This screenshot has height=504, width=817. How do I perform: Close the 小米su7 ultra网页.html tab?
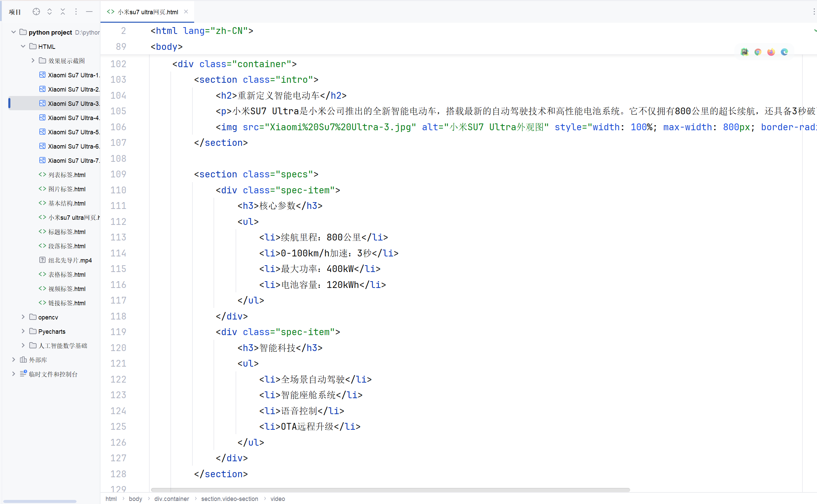click(186, 12)
